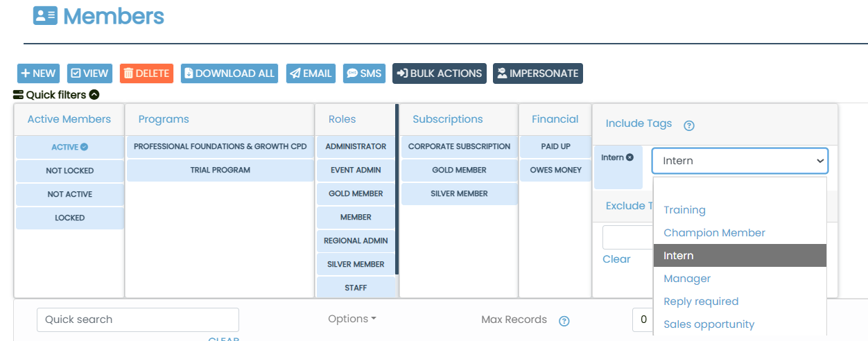Image resolution: width=868 pixels, height=341 pixels.
Task: Click the New member button
Action: (38, 73)
